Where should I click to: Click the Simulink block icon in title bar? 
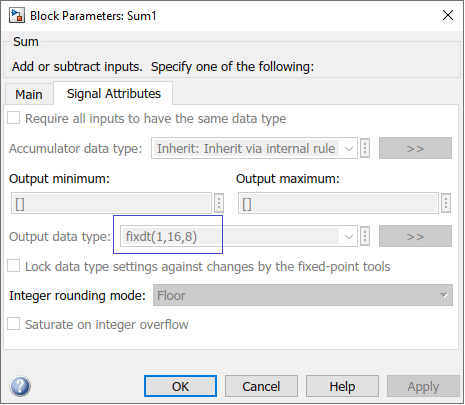[x=17, y=16]
